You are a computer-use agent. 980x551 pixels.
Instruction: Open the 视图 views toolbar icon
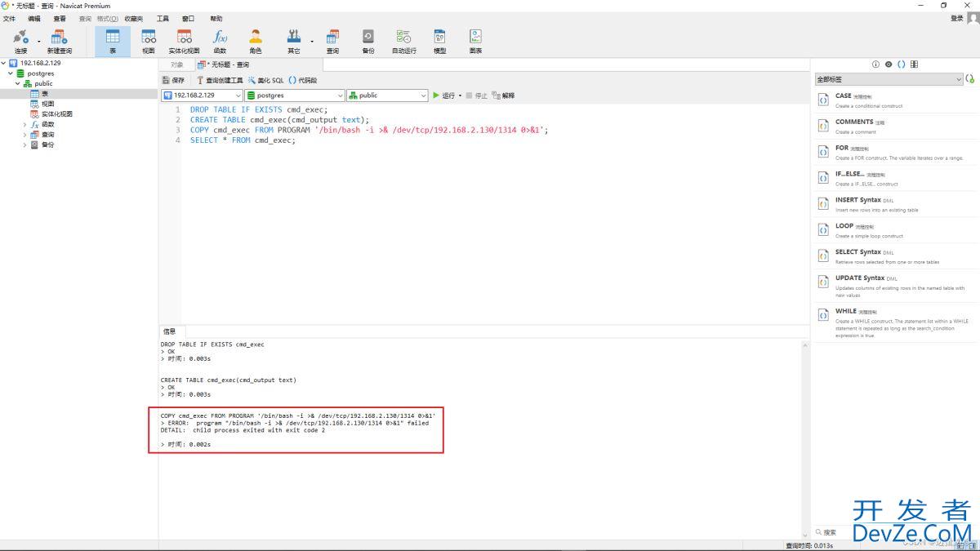coord(148,41)
